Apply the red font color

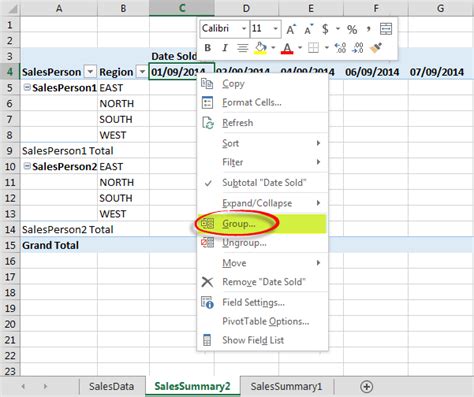click(287, 48)
